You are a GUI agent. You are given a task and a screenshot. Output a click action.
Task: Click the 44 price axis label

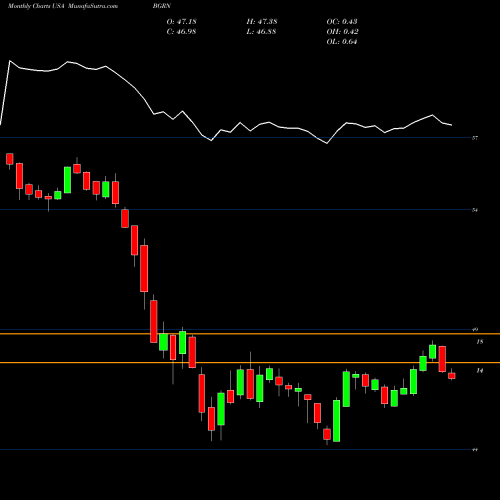(475, 450)
